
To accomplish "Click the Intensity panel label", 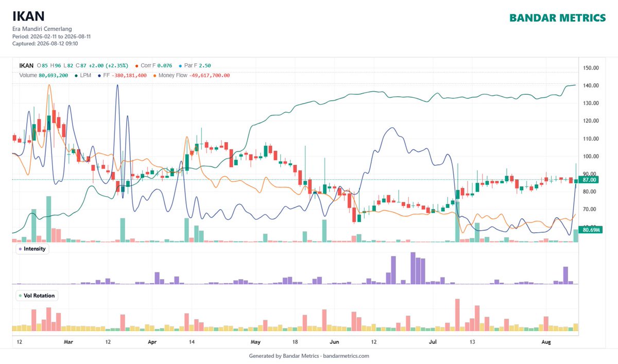I will point(32,249).
